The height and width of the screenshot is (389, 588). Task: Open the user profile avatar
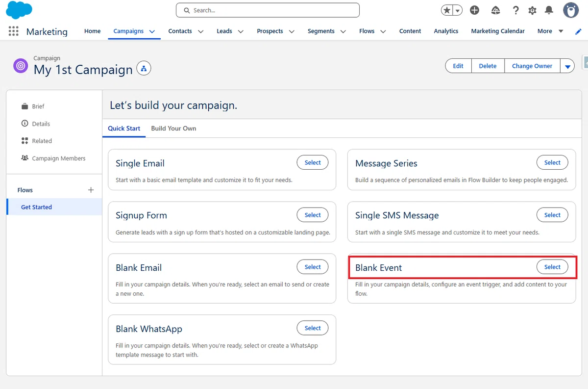(571, 10)
